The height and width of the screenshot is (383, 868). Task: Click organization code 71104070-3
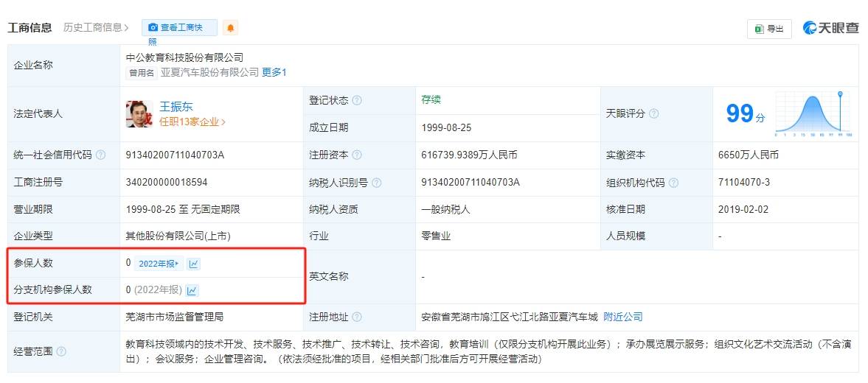[744, 183]
